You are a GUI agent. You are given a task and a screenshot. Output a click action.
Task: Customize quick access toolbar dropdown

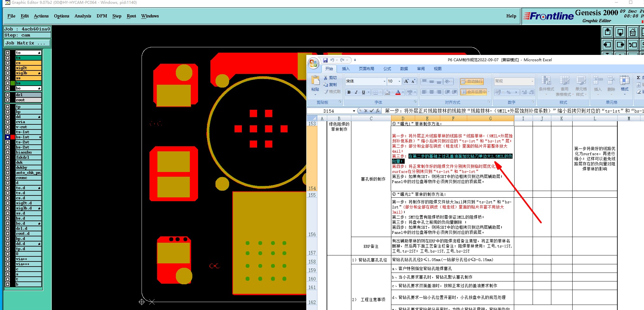coord(355,60)
